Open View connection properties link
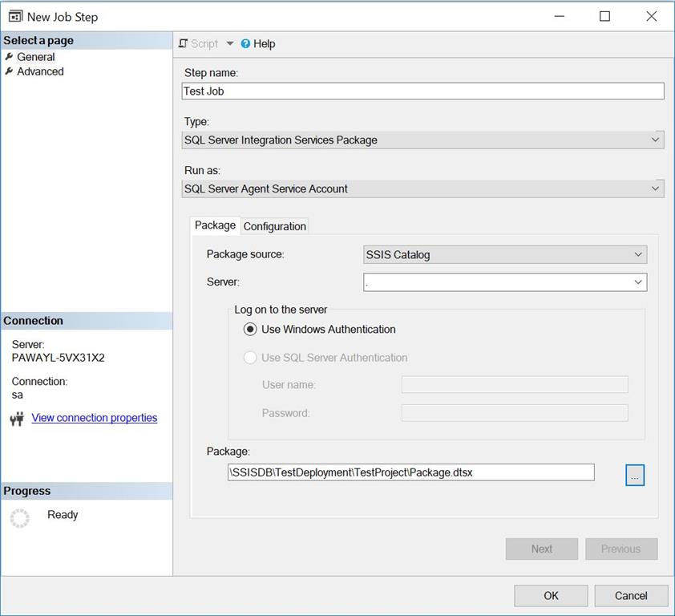The height and width of the screenshot is (616, 675). point(95,418)
